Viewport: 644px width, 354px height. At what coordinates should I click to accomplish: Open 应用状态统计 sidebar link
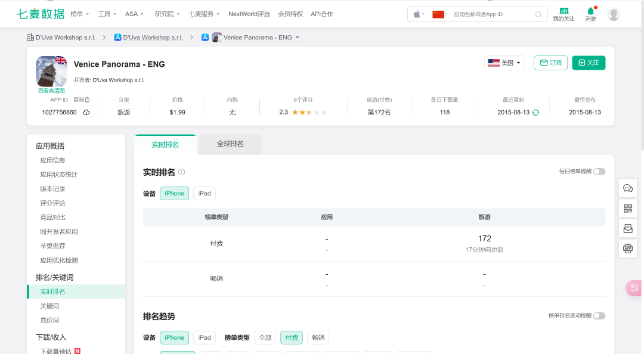[x=58, y=175]
